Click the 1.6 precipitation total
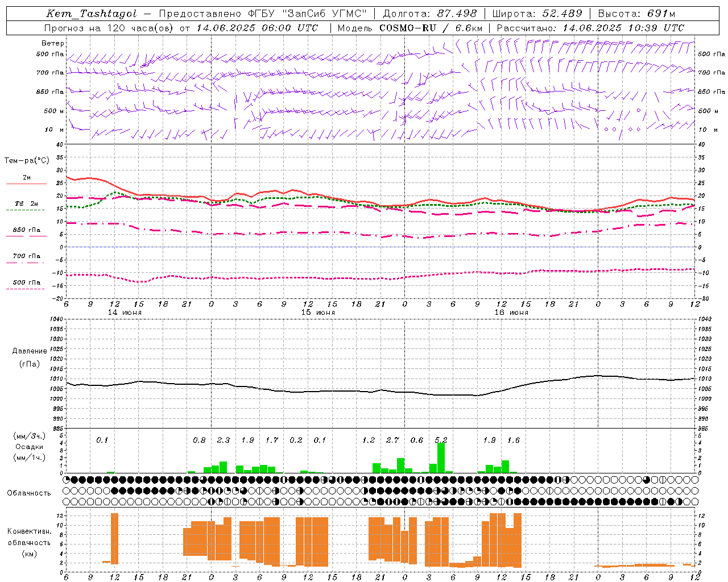This screenshot has height=582, width=728. [514, 440]
